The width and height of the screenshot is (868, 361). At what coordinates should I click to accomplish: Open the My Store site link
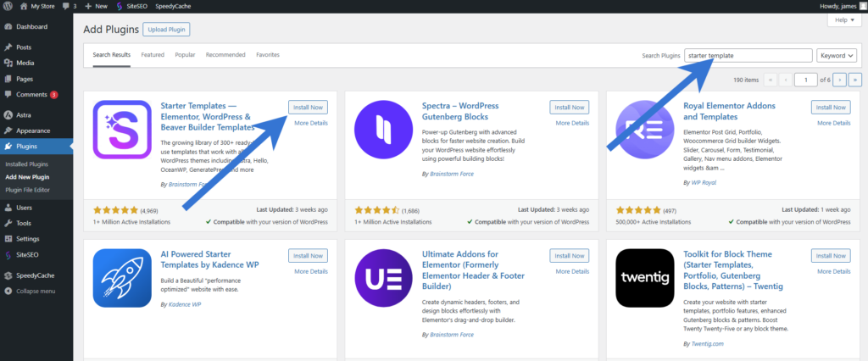tap(37, 6)
